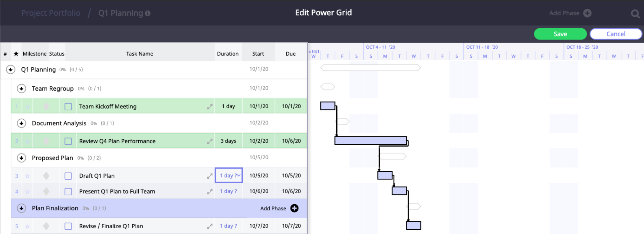Open expand icon for Draft Q1 Plan
This screenshot has width=644, height=234.
[x=209, y=176]
